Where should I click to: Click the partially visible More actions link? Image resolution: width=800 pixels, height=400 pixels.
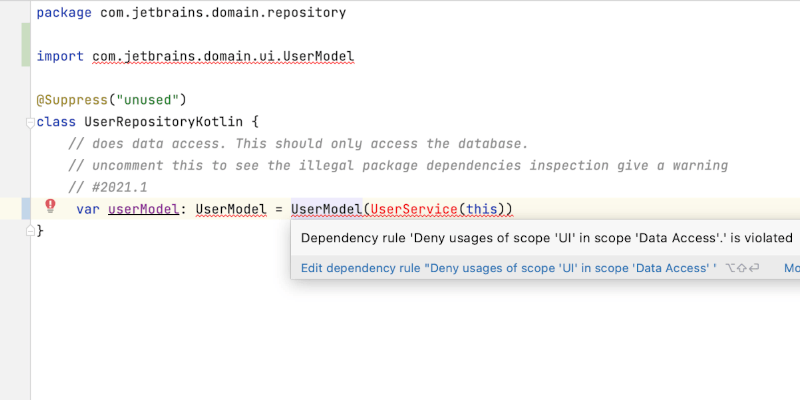[791, 268]
